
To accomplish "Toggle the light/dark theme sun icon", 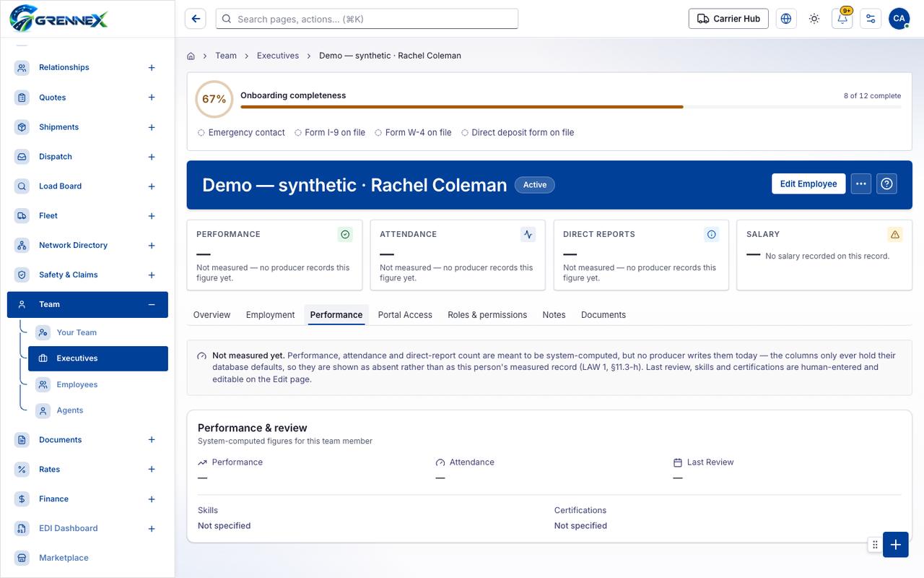I will tap(814, 19).
